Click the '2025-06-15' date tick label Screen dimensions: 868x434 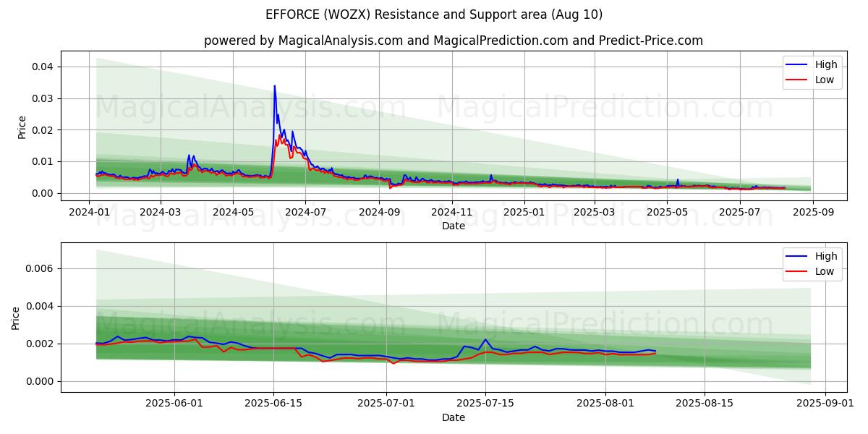(x=273, y=403)
